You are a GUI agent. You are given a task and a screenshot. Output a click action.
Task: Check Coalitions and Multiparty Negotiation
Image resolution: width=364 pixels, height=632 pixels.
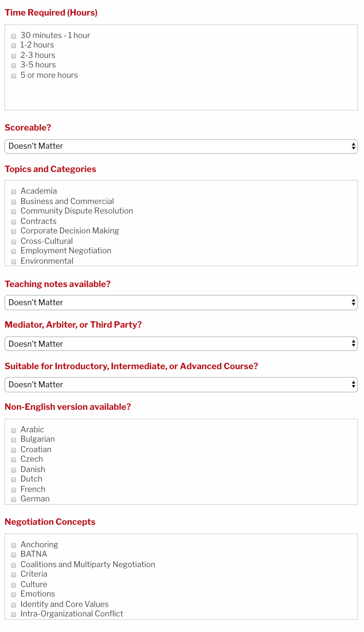pyautogui.click(x=14, y=565)
